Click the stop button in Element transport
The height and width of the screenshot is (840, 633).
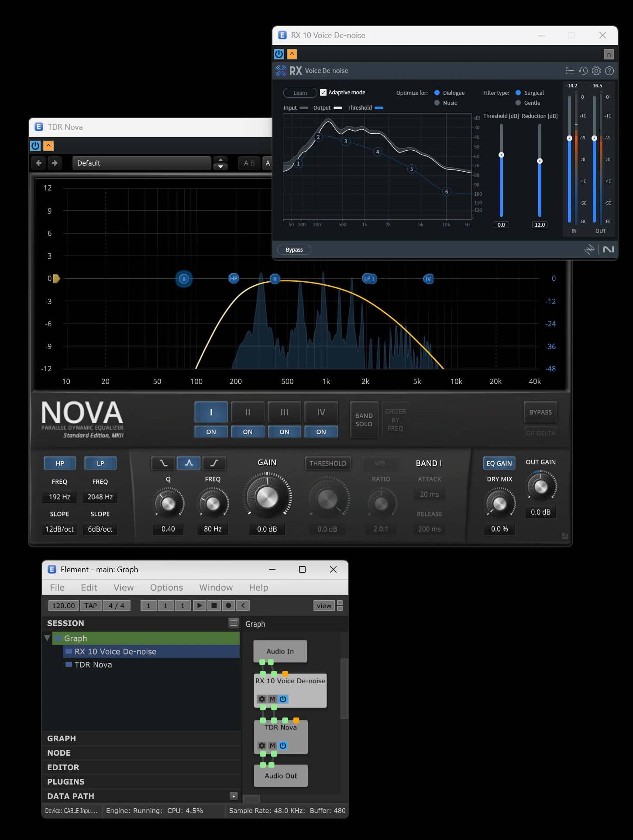(x=214, y=605)
